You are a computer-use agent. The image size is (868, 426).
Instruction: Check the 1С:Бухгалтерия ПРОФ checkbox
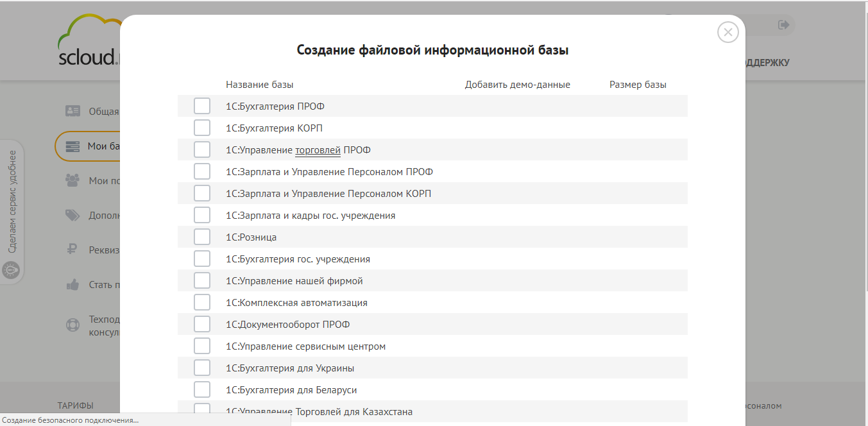(202, 105)
